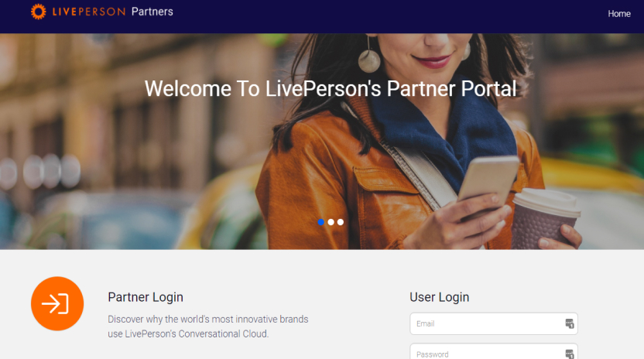Open password manager icon in Password field
Screen dimensions: 644x359
pyautogui.click(x=570, y=354)
